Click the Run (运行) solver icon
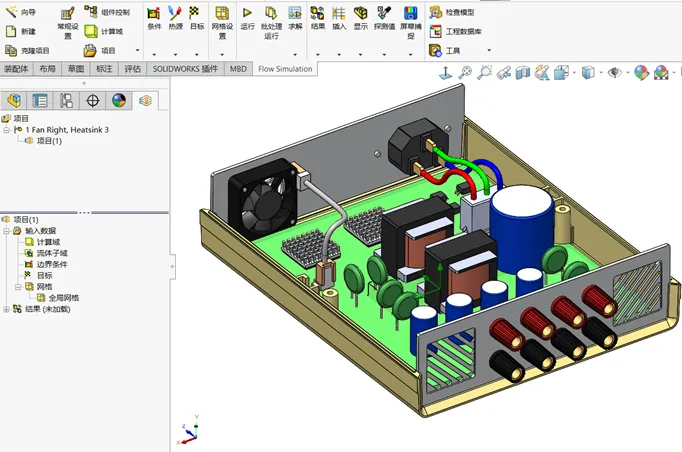This screenshot has width=682, height=452. pyautogui.click(x=247, y=13)
